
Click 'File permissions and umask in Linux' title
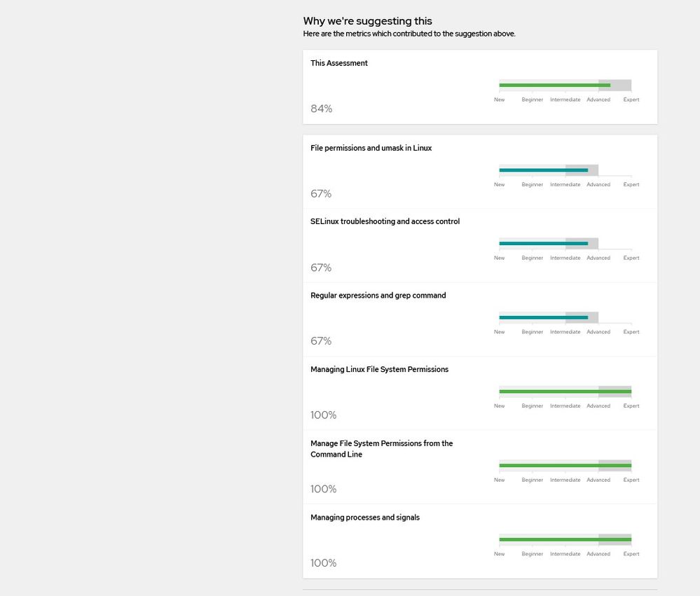371,148
